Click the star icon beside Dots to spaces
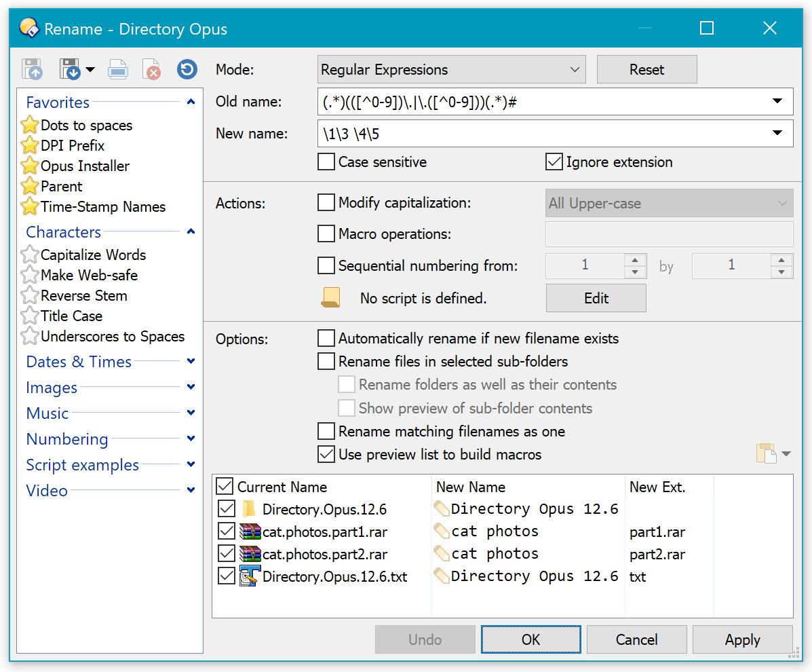This screenshot has height=672, width=812. pyautogui.click(x=30, y=125)
